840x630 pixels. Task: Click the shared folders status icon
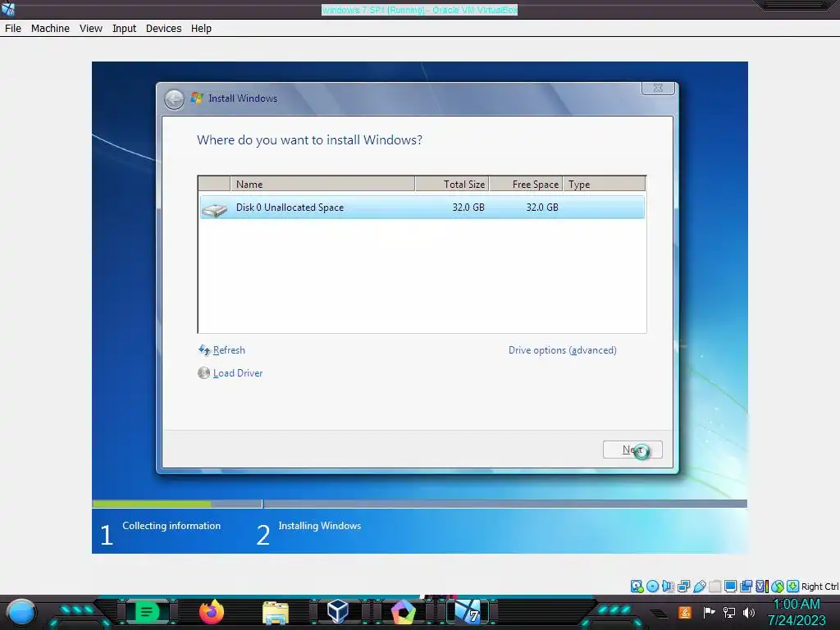tap(714, 586)
